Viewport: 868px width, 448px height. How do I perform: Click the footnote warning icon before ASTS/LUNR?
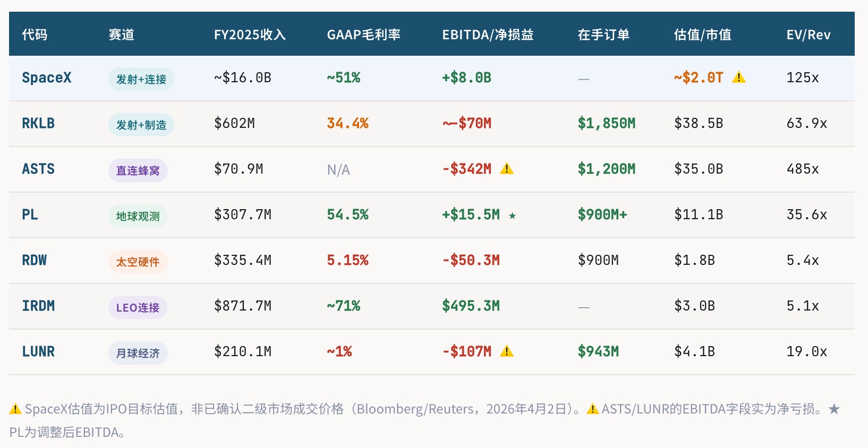(x=592, y=409)
